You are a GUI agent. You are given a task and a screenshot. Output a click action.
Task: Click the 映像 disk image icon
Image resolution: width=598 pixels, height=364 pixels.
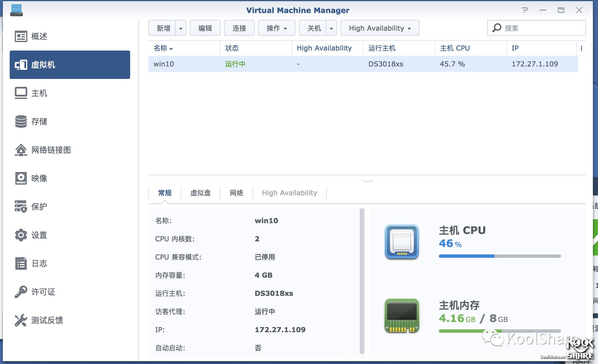click(21, 178)
